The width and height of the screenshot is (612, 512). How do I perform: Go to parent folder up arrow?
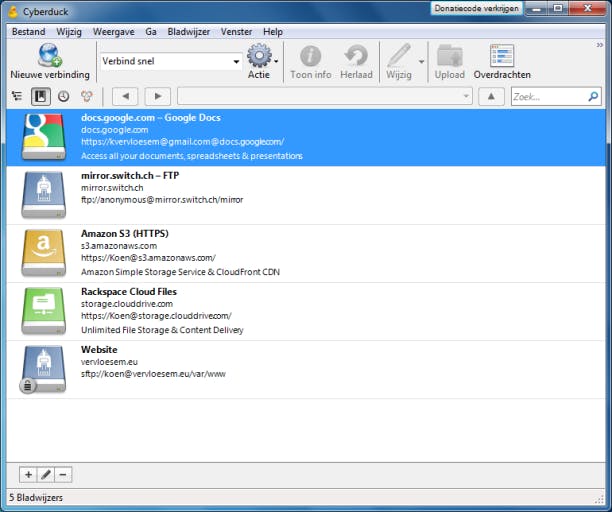(491, 96)
